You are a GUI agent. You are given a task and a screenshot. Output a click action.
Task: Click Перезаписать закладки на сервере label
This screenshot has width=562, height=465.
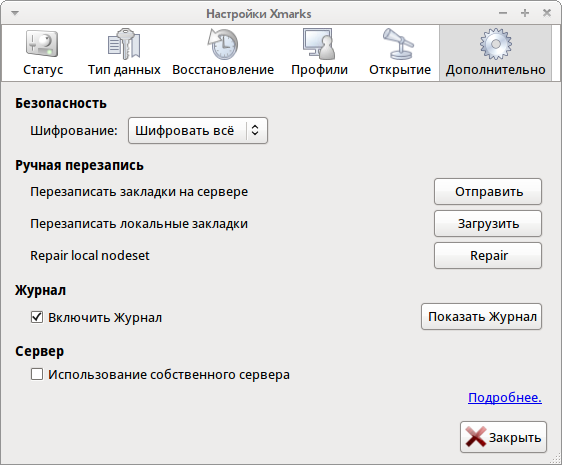[139, 191]
